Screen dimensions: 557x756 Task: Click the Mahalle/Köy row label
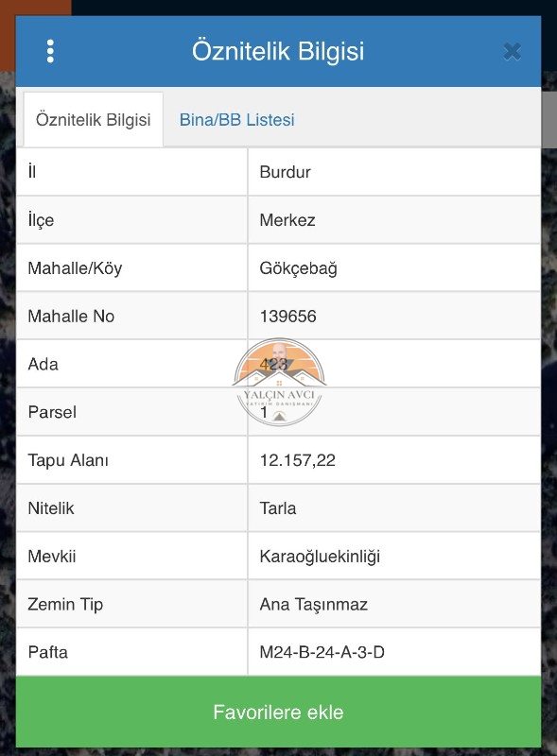tap(75, 268)
